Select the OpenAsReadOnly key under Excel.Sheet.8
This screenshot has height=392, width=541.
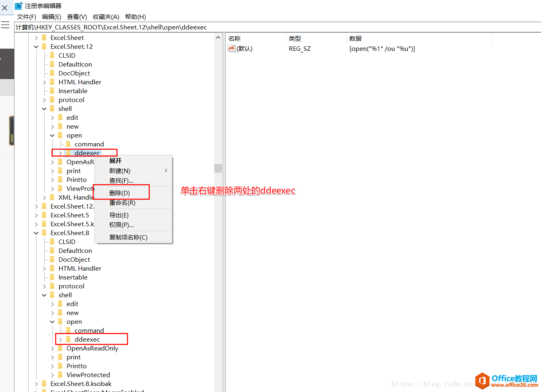[92, 348]
